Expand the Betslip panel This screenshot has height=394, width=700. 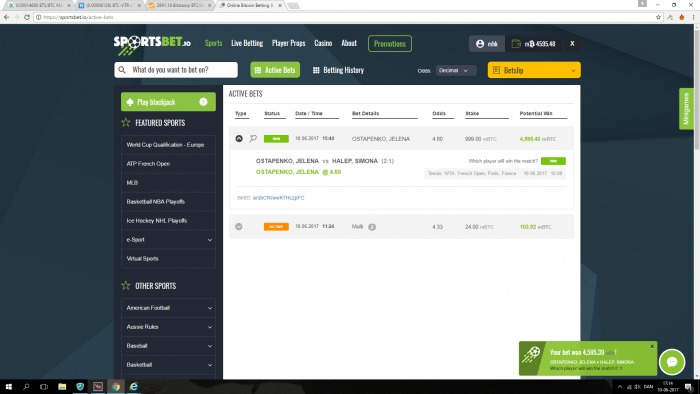pyautogui.click(x=534, y=70)
